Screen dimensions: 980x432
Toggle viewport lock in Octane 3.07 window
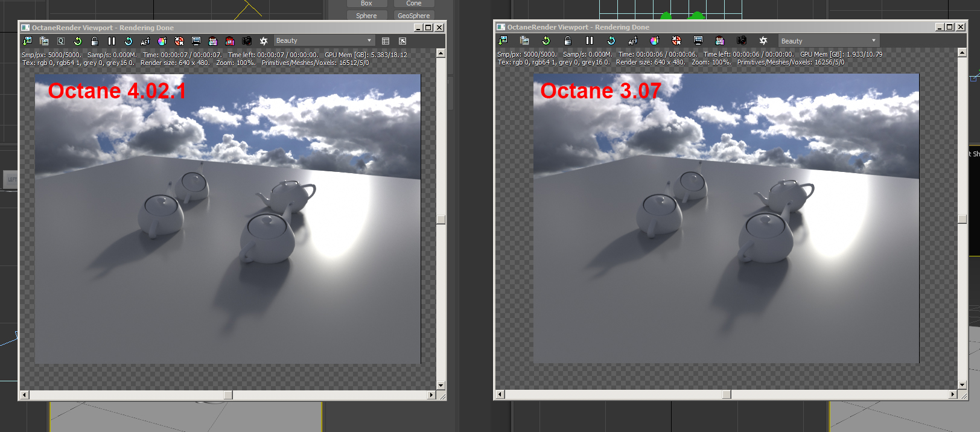tap(568, 40)
